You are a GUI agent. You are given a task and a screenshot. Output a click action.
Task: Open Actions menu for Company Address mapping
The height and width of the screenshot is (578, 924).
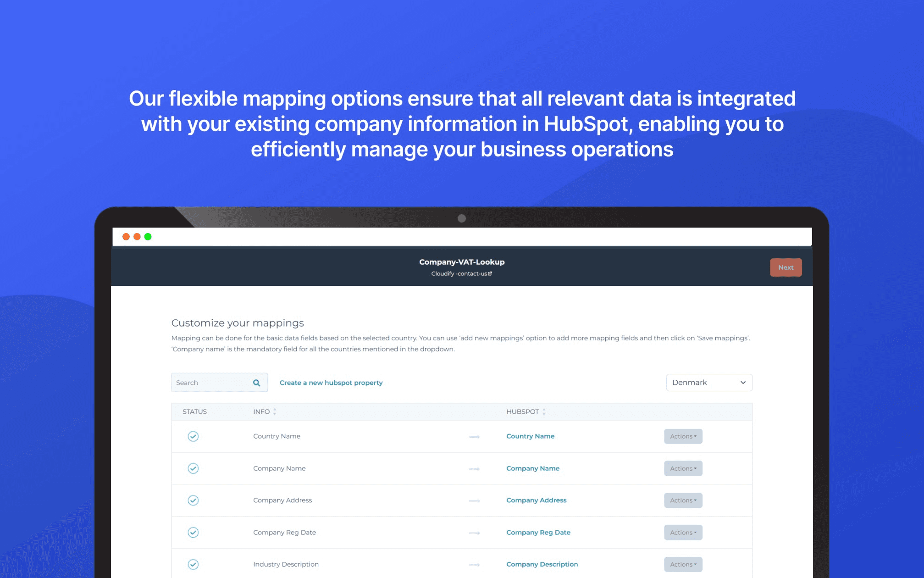pyautogui.click(x=683, y=500)
